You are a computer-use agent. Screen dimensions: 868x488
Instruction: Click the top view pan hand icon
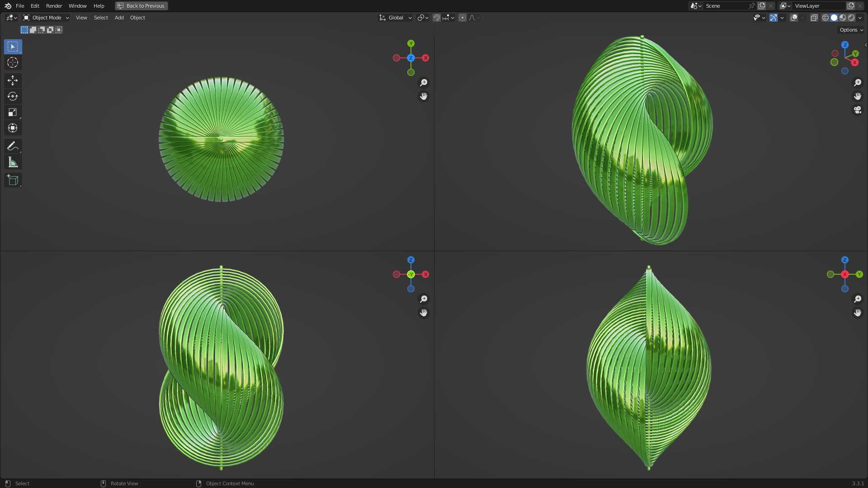pos(424,96)
